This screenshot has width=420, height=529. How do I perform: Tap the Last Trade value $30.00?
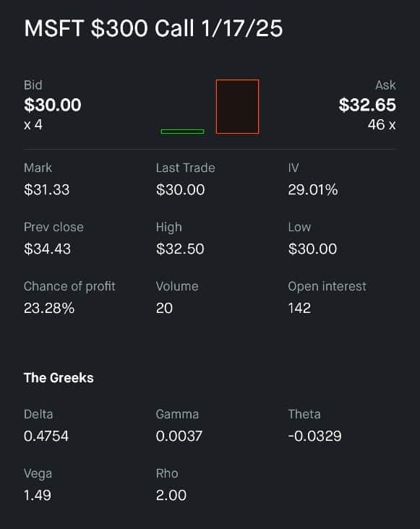[180, 189]
